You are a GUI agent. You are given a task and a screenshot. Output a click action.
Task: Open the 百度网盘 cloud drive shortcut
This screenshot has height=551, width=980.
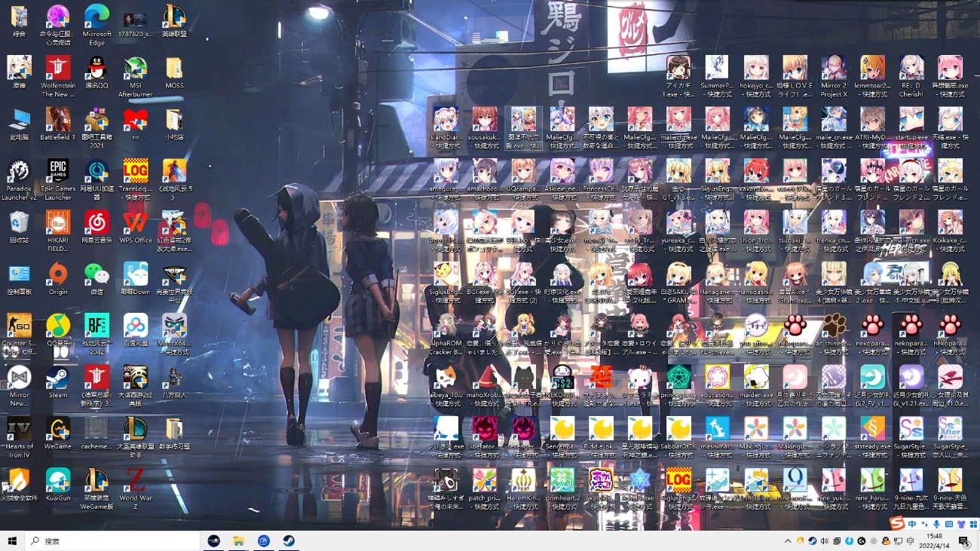point(136,329)
